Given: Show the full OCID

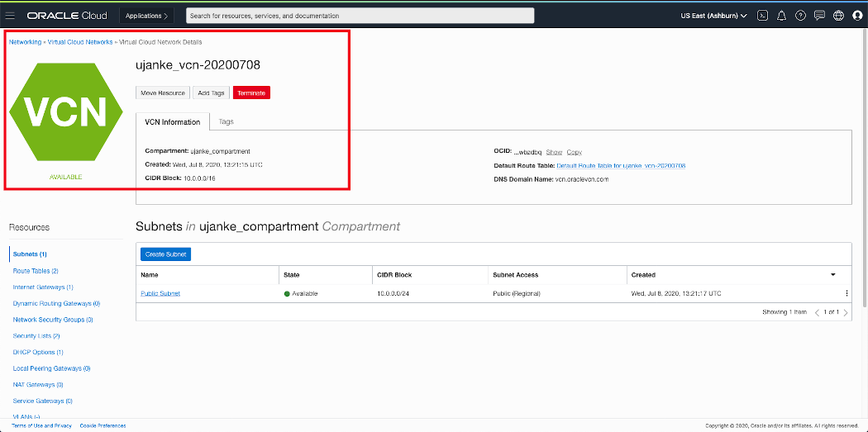Looking at the screenshot, I should [x=554, y=152].
